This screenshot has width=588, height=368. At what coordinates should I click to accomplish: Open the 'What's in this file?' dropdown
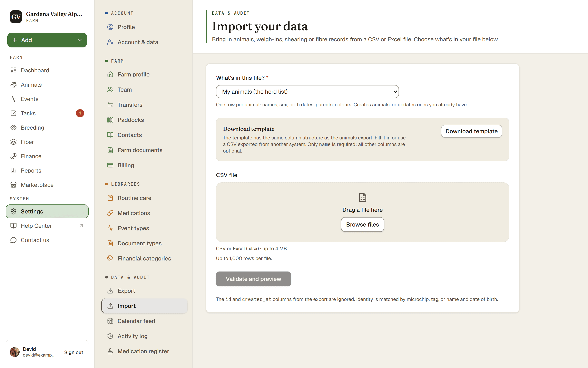(307, 92)
